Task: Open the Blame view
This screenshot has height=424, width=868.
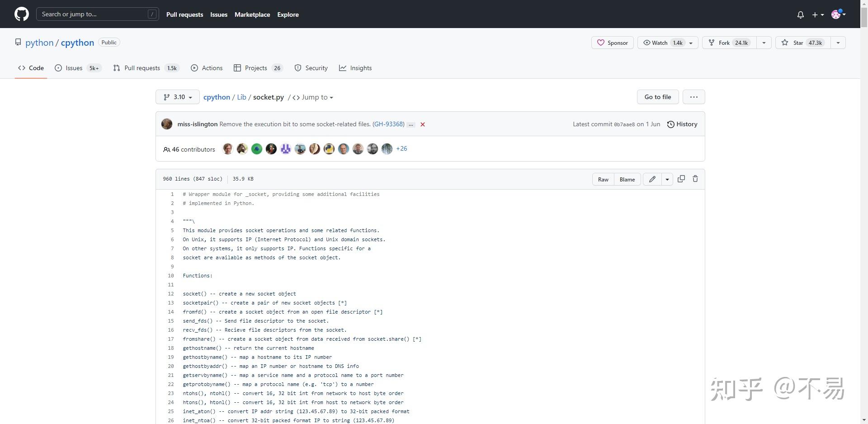Action: (x=627, y=179)
